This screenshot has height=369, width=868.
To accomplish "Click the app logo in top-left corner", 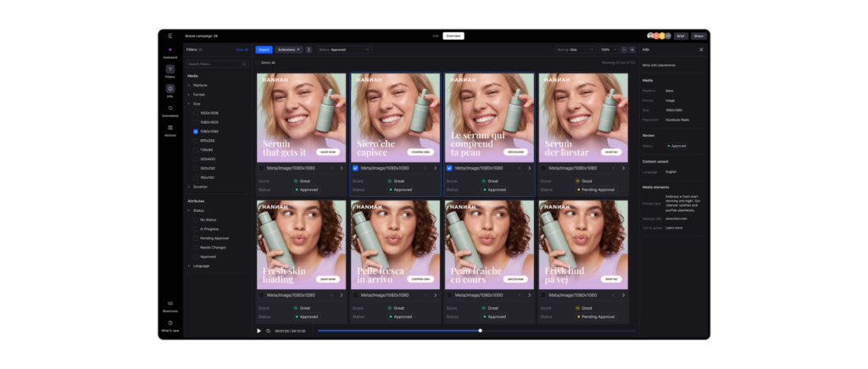I will (x=170, y=36).
